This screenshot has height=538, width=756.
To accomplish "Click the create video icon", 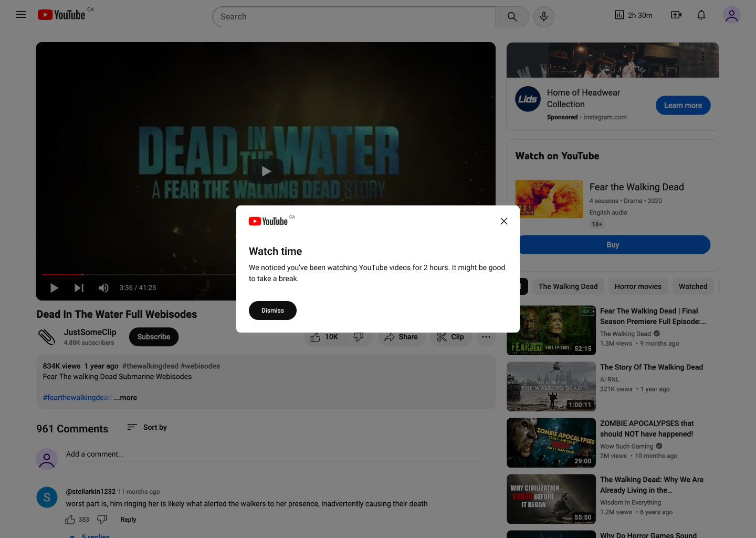I will [676, 15].
